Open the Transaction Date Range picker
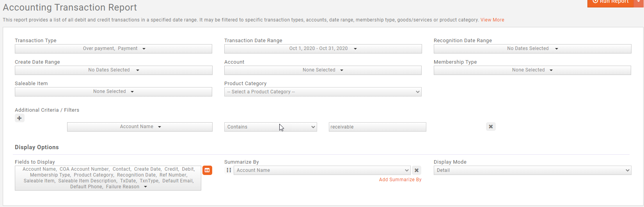Image resolution: width=644 pixels, height=207 pixels. point(323,49)
